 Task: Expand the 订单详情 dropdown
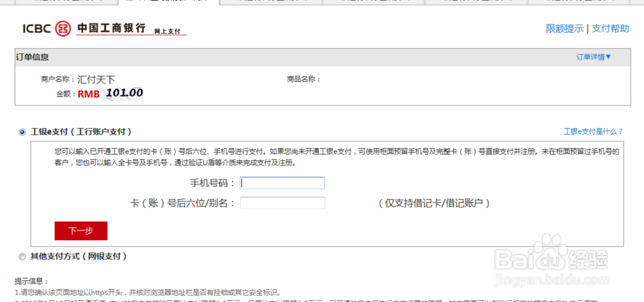[x=594, y=57]
